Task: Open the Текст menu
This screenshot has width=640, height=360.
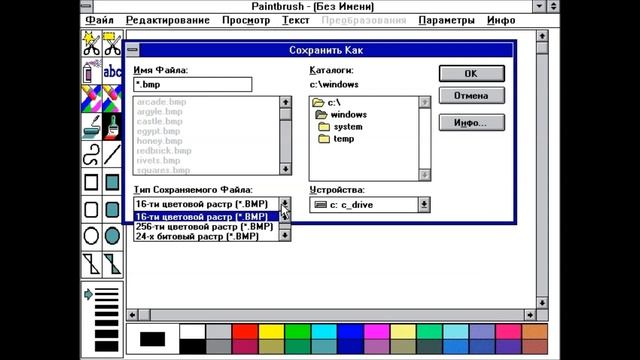Action: [x=296, y=20]
